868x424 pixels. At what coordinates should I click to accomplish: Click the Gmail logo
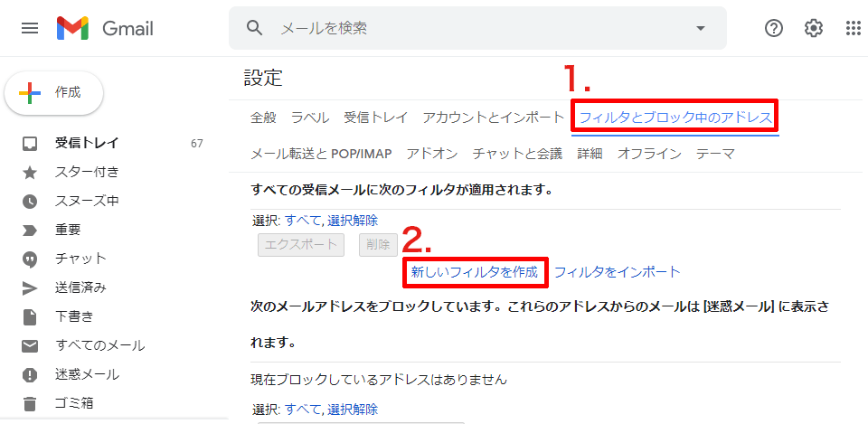pos(105,28)
